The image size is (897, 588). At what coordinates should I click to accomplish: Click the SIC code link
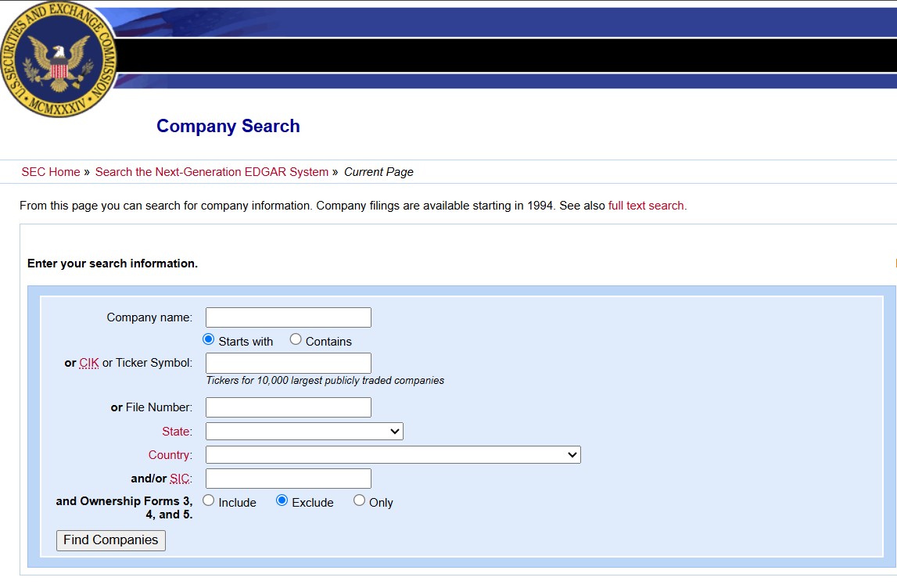tap(180, 479)
